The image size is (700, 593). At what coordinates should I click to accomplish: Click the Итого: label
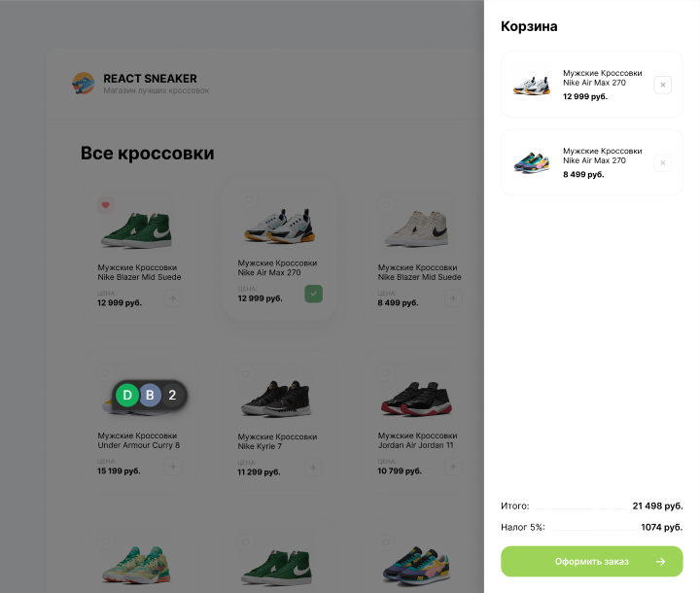tap(514, 506)
